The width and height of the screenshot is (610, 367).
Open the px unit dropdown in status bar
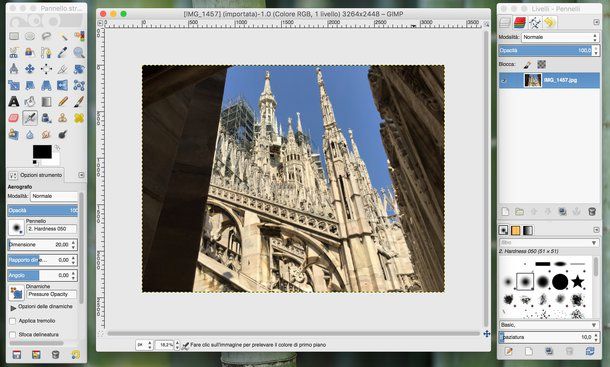(144, 345)
